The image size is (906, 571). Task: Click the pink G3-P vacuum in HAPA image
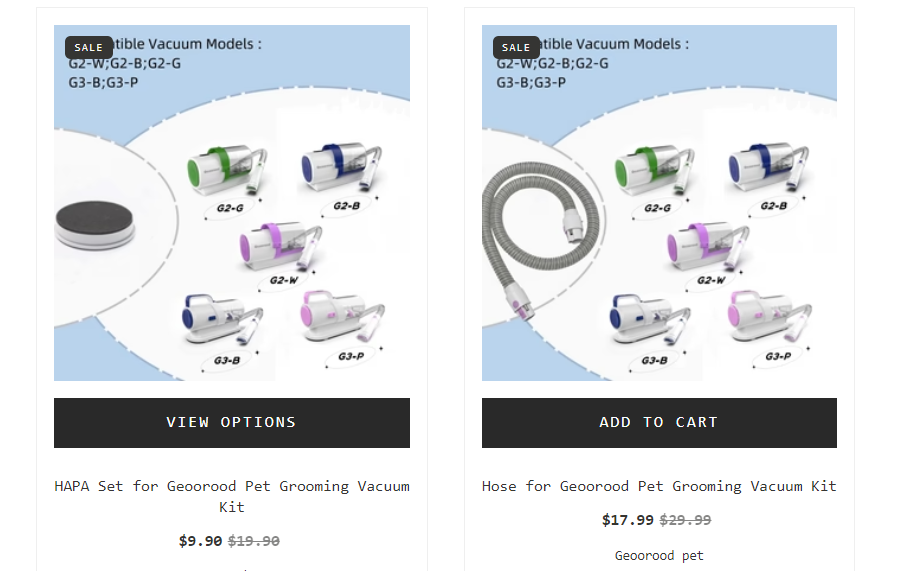click(x=342, y=320)
